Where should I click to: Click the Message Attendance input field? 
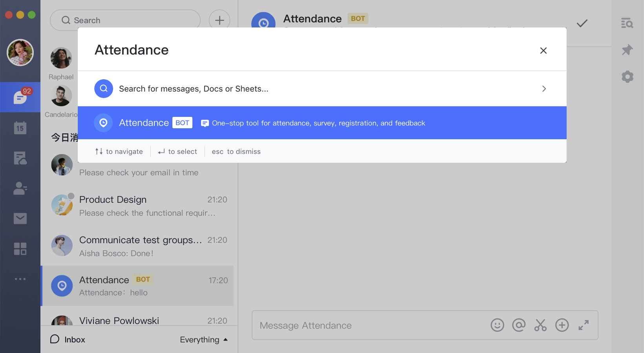coord(369,326)
